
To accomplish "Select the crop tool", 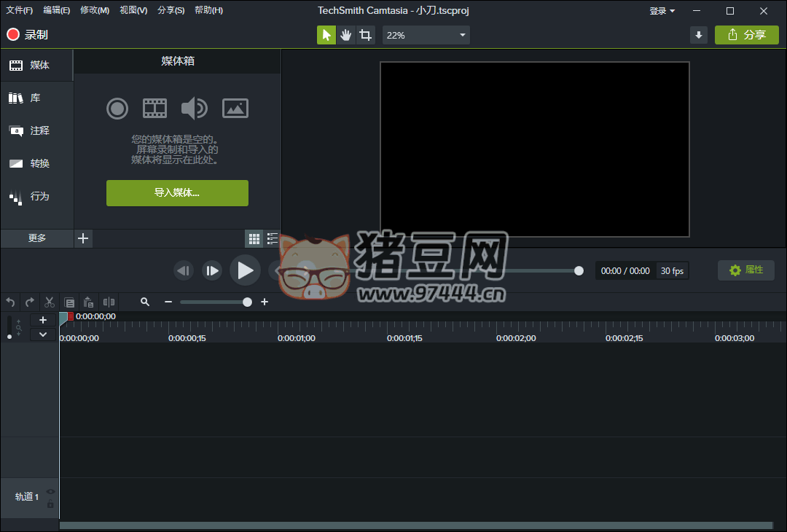I will click(365, 35).
